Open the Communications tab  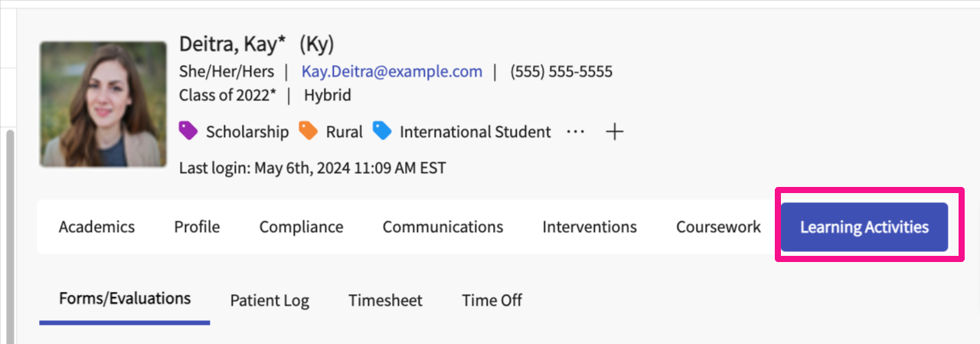443,227
